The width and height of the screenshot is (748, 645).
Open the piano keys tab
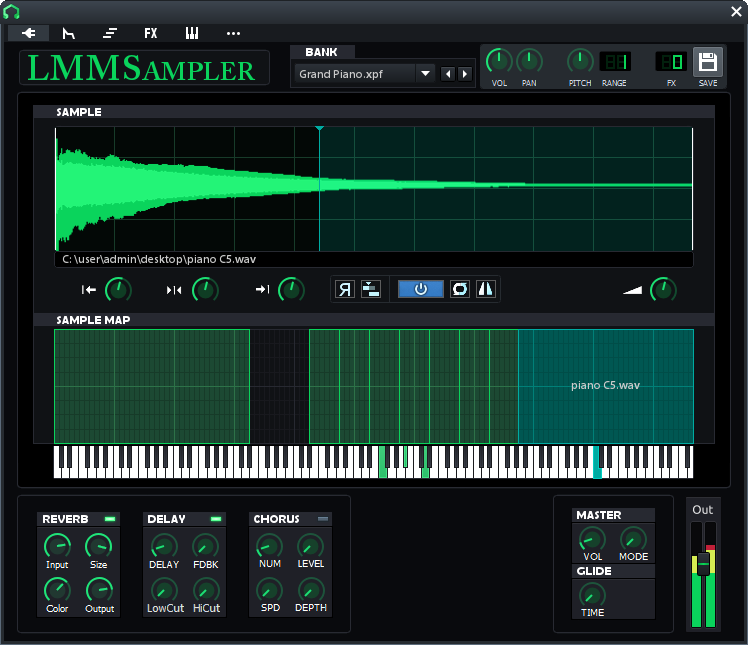(x=192, y=33)
